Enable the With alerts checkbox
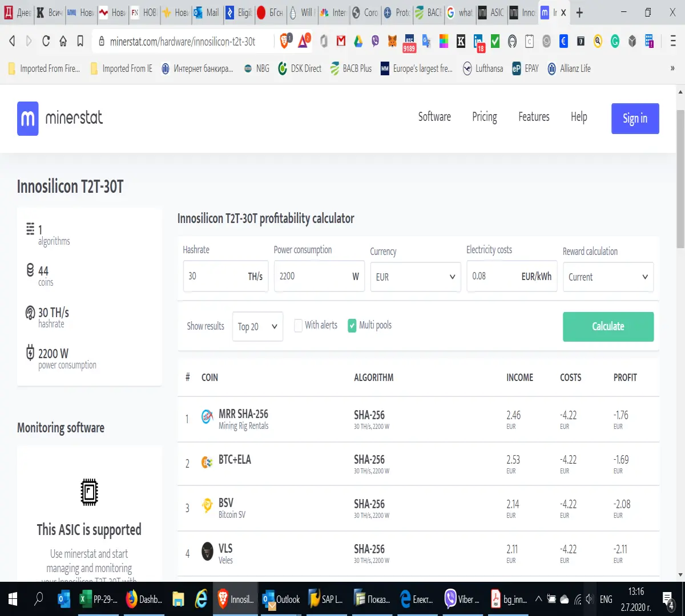 pos(298,326)
